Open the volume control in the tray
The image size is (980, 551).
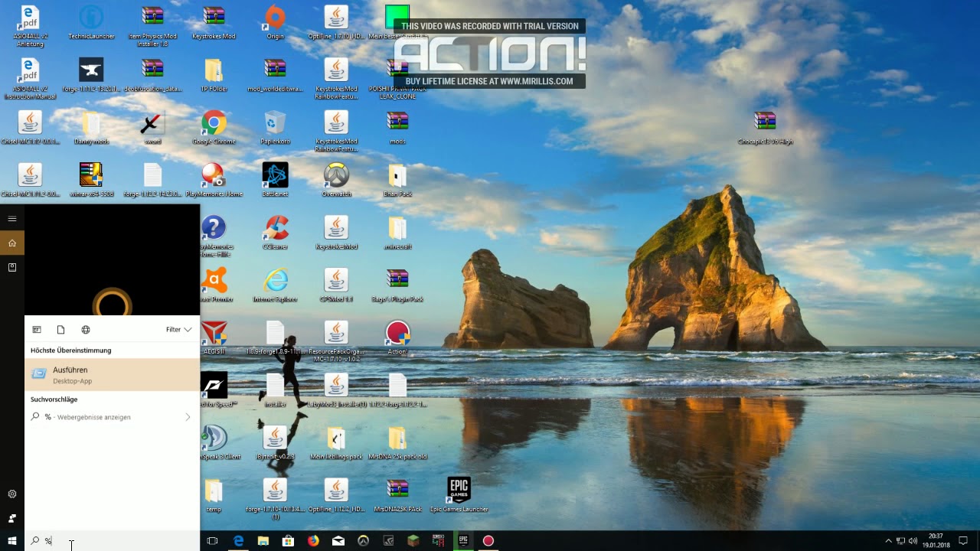pos(913,541)
